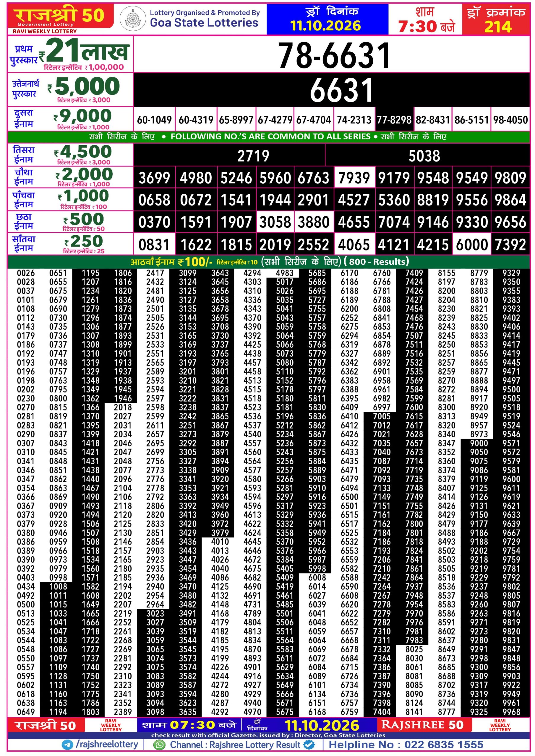Click eighth prize number 1008
Image resolution: width=535 pixels, height=756 pixels.
tap(58, 586)
